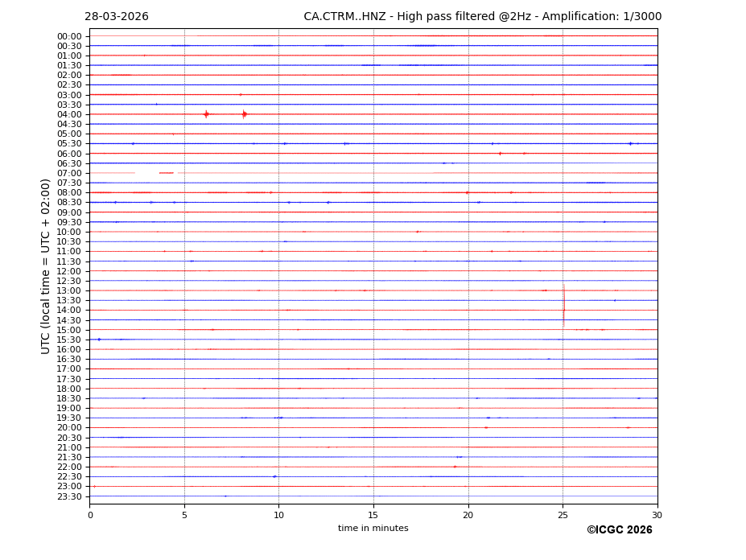Select the 14:00 row label

click(69, 311)
